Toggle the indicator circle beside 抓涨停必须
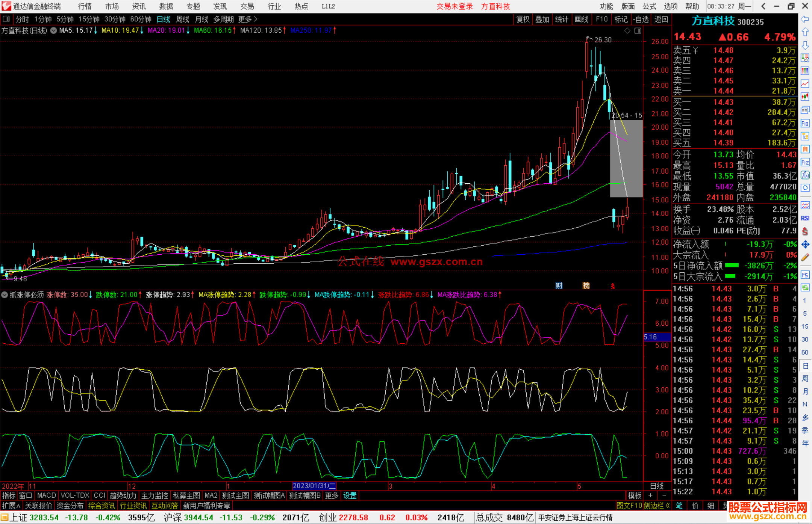The image size is (812, 524). pos(5,295)
